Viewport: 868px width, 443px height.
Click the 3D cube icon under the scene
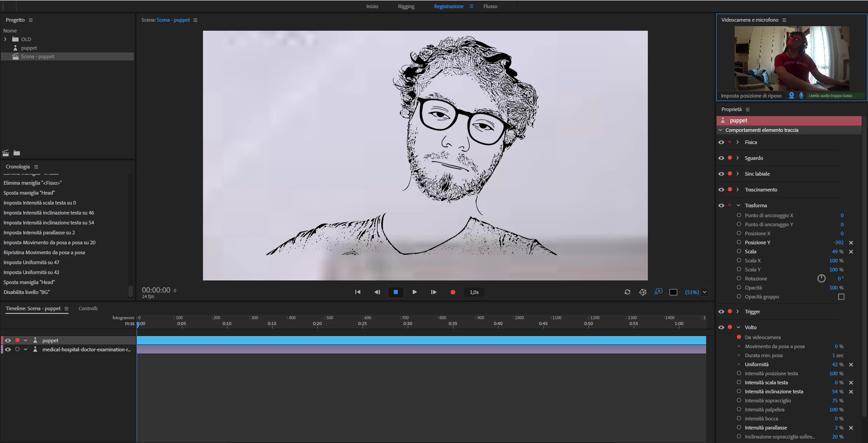click(x=643, y=292)
